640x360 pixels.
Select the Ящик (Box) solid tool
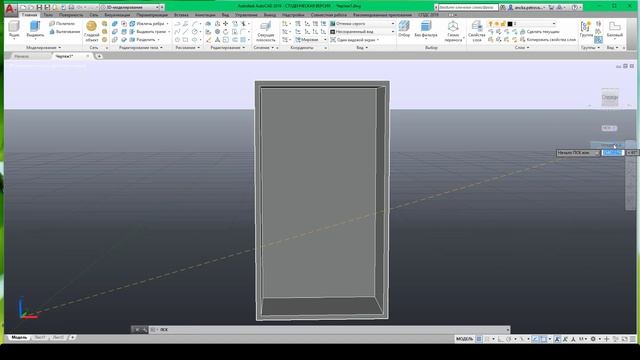pyautogui.click(x=14, y=29)
